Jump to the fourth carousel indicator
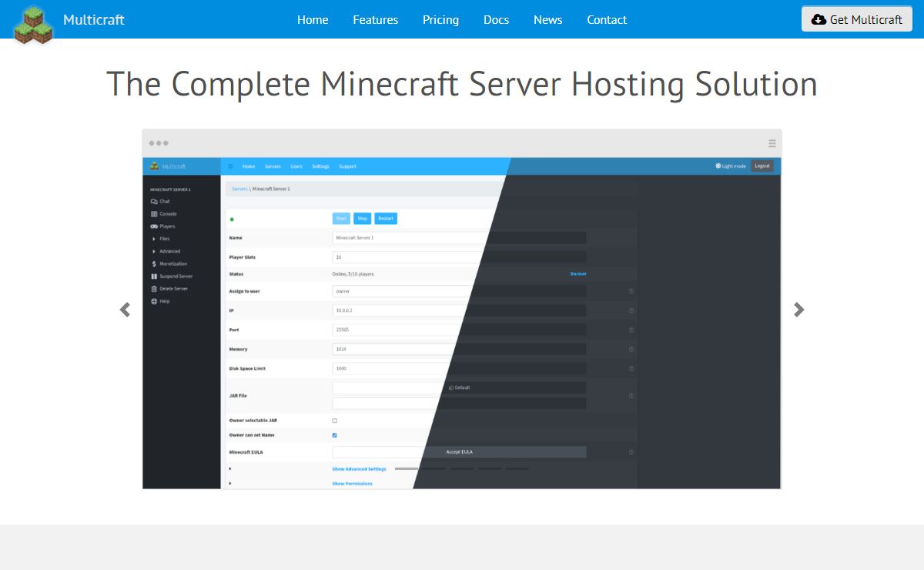The height and width of the screenshot is (570, 924). pos(490,468)
